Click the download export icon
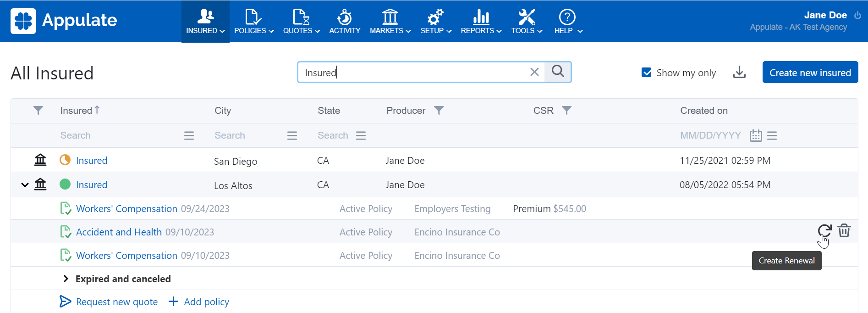Viewport: 868px width, 313px height. click(x=739, y=73)
